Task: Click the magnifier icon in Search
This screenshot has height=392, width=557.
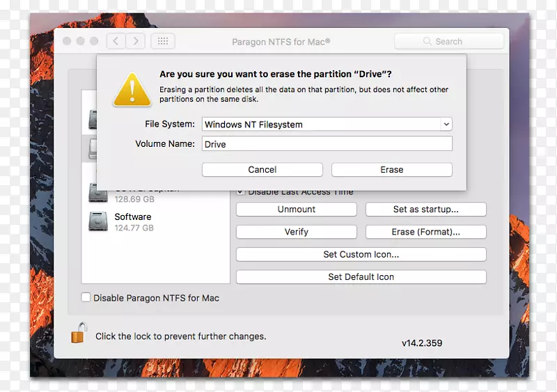Action: (x=427, y=41)
